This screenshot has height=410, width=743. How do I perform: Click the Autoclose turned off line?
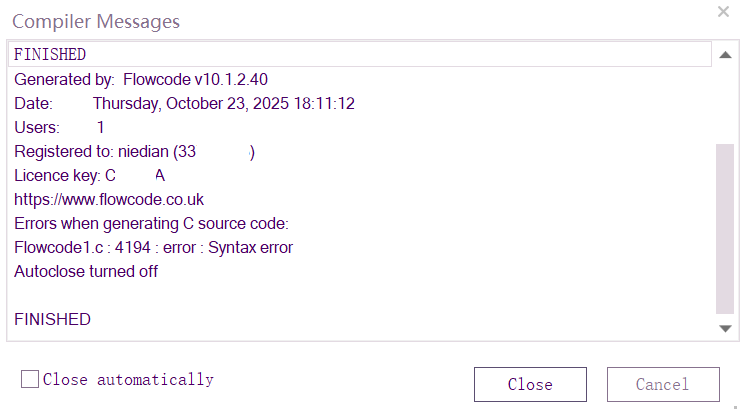pos(86,271)
